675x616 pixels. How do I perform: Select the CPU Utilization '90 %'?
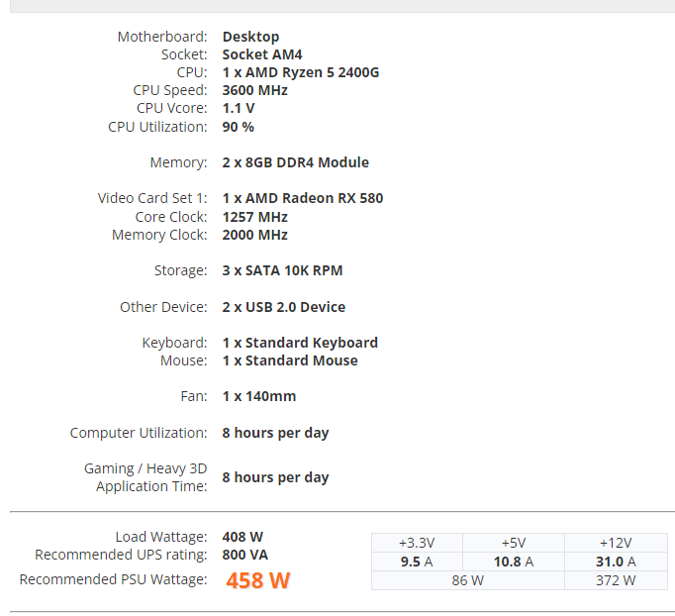[x=239, y=127]
